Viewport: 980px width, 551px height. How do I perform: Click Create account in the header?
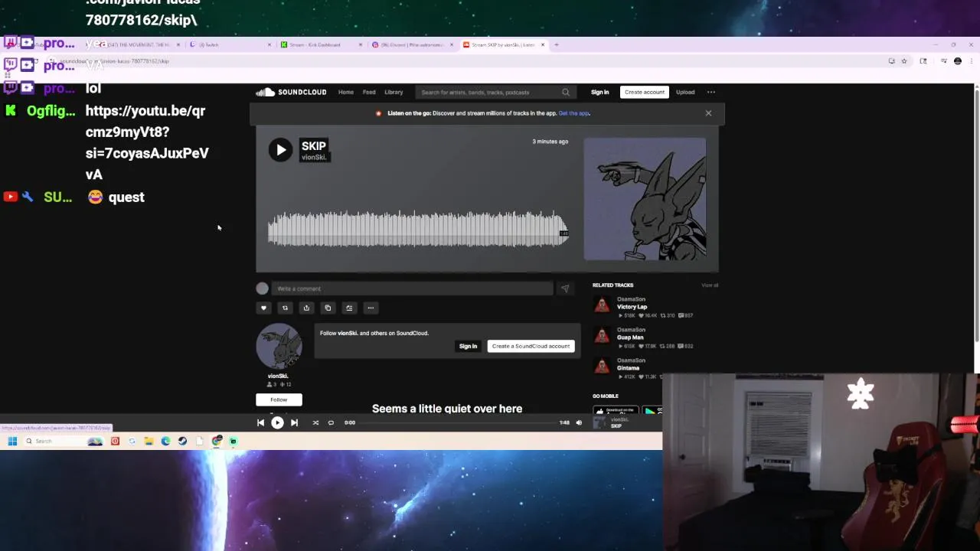(644, 92)
